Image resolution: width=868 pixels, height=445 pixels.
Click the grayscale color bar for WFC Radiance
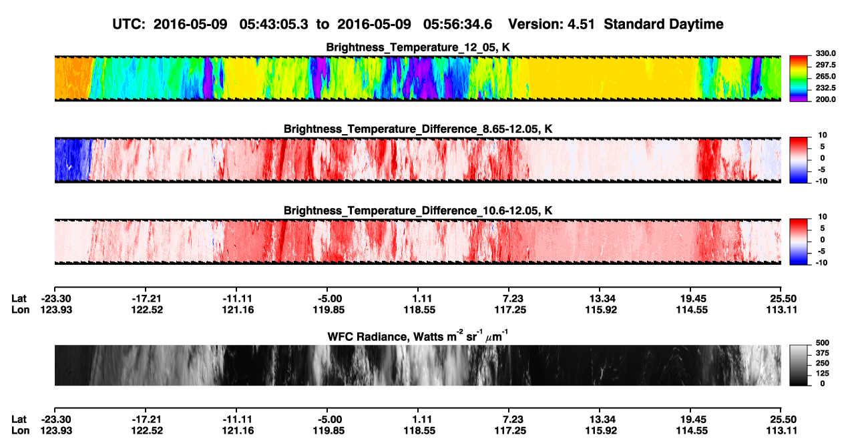[x=798, y=364]
